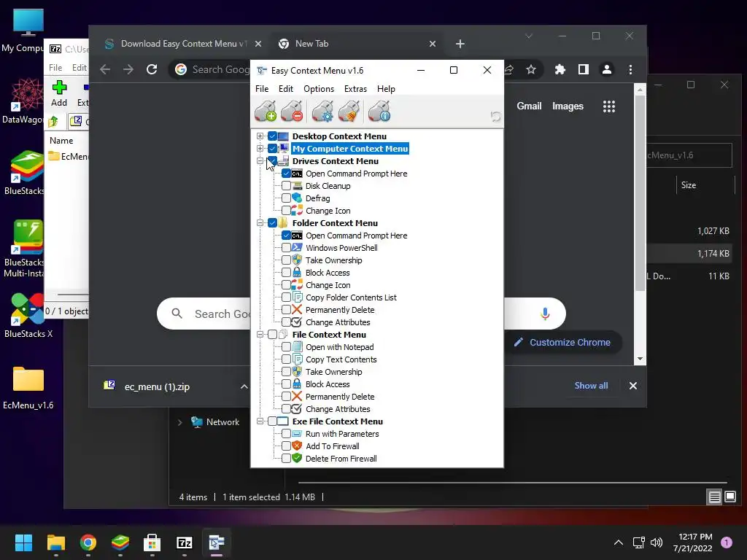This screenshot has height=560, width=747.
Task: Open the Google apps grid icon
Action: tap(609, 106)
